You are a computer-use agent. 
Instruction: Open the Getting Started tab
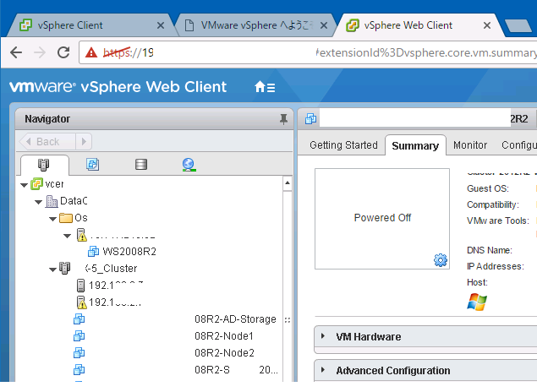click(x=343, y=145)
